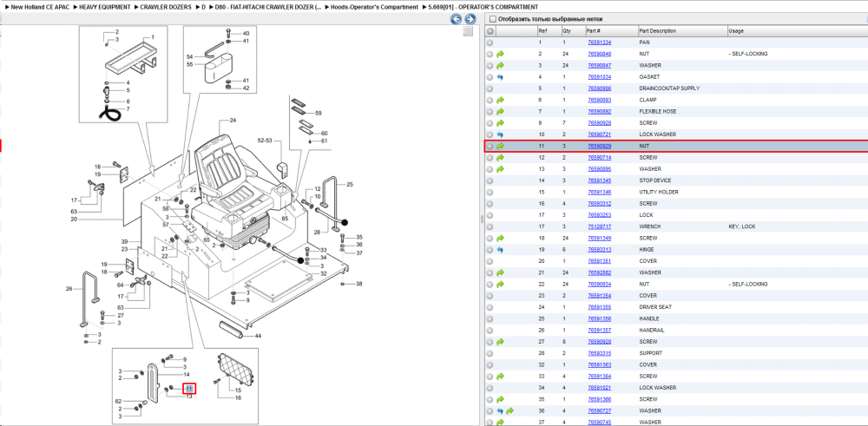Select callout 55 in the diagram
Screen dimensions: 868x426
[189, 64]
